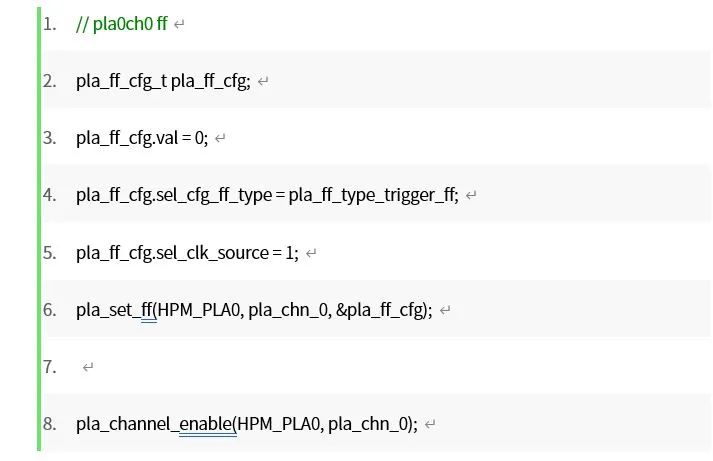Click the underlined "pla_set_ff" function name
Image resolution: width=713 pixels, height=461 pixels.
(x=114, y=310)
